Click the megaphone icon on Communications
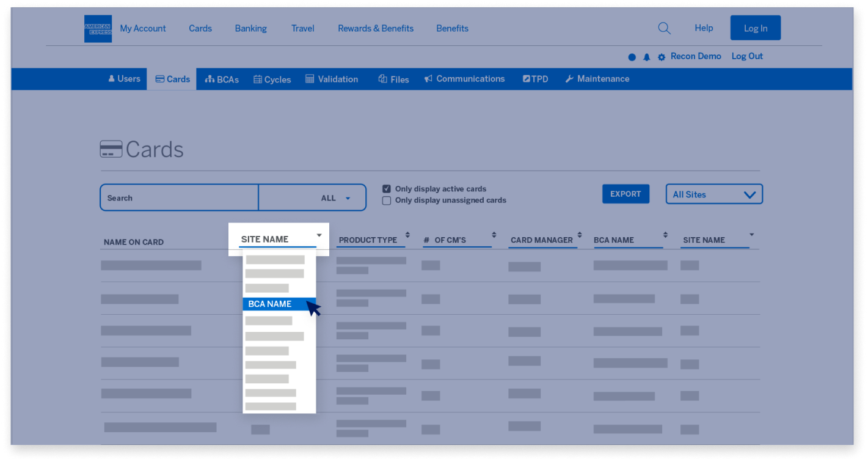Image resolution: width=868 pixels, height=459 pixels. 428,78
